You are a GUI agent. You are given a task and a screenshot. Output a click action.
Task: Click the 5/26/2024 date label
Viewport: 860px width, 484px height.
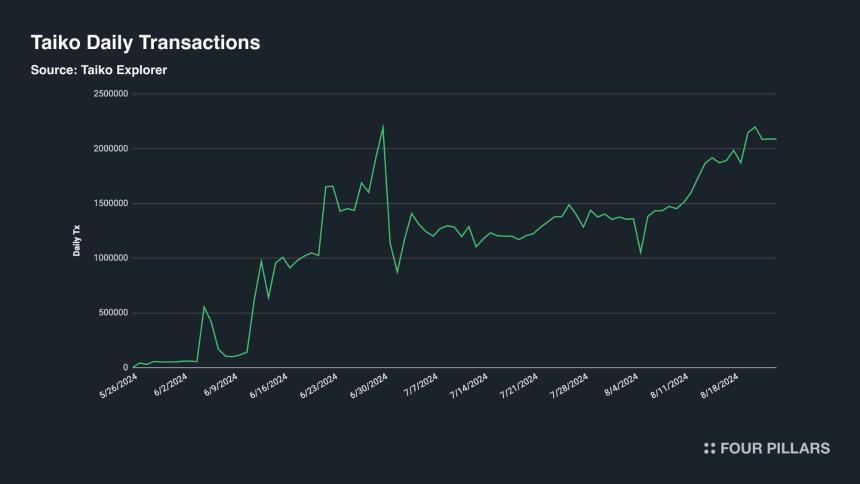pos(118,386)
